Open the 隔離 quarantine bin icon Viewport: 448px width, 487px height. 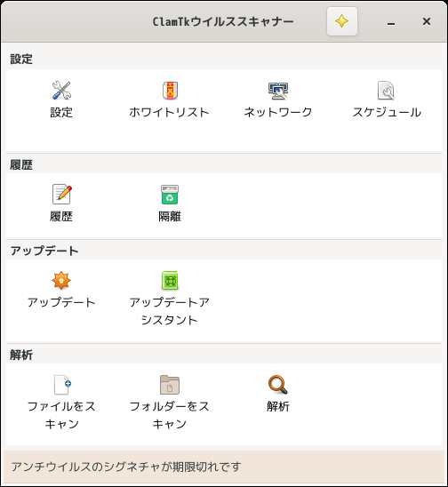pos(170,195)
